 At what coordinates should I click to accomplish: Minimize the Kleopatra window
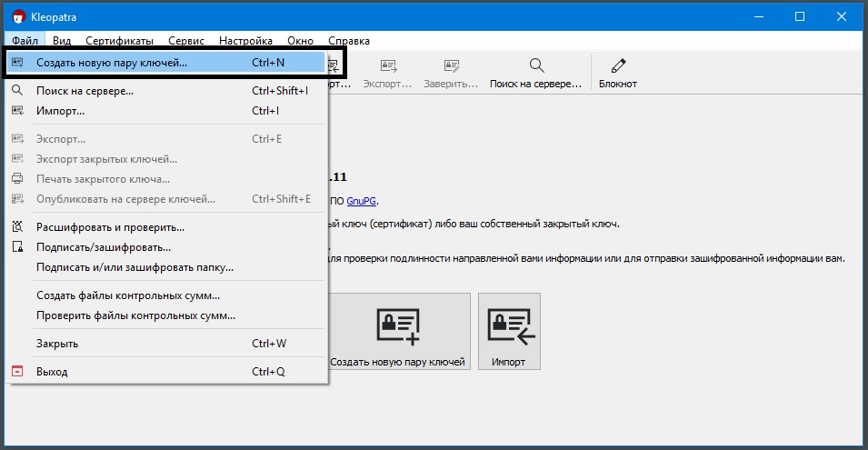(x=759, y=16)
